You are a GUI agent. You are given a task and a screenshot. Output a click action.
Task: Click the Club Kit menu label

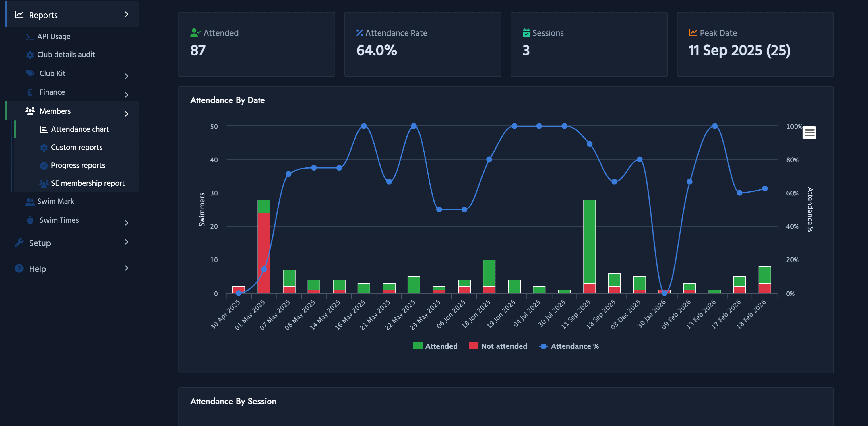click(52, 73)
